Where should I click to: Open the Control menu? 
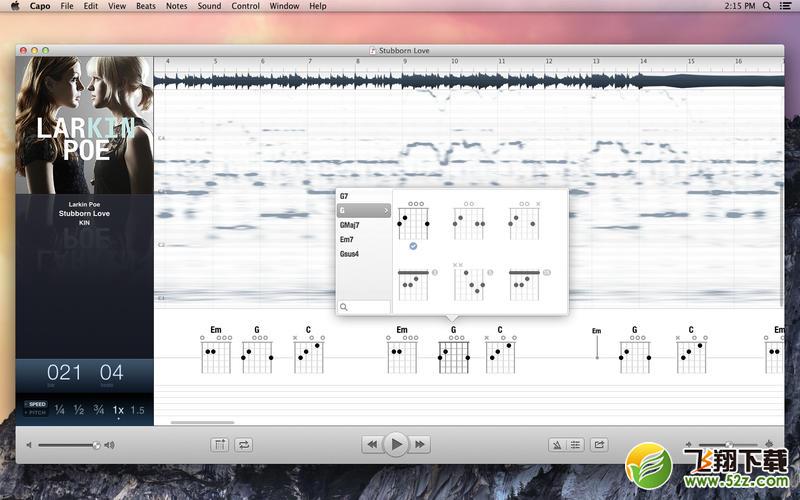(x=245, y=6)
